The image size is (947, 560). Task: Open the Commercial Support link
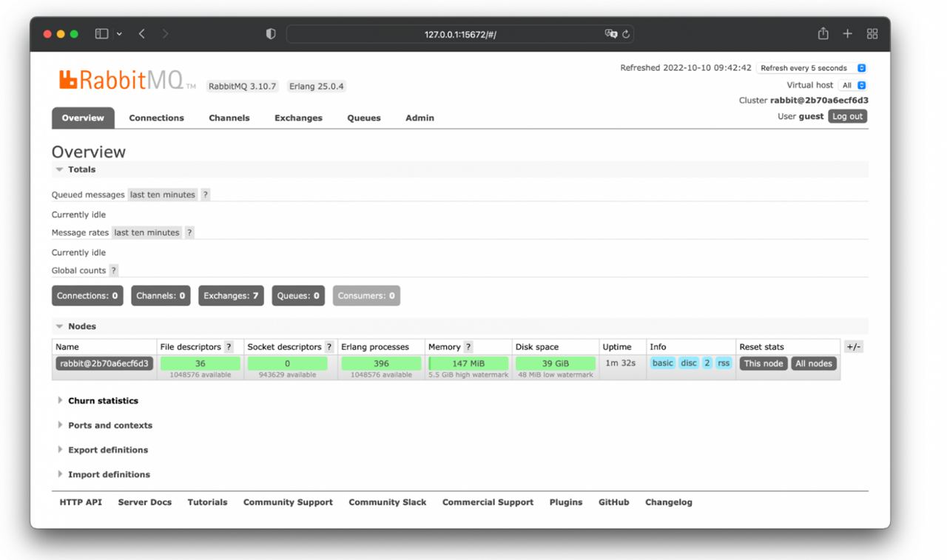coord(488,502)
